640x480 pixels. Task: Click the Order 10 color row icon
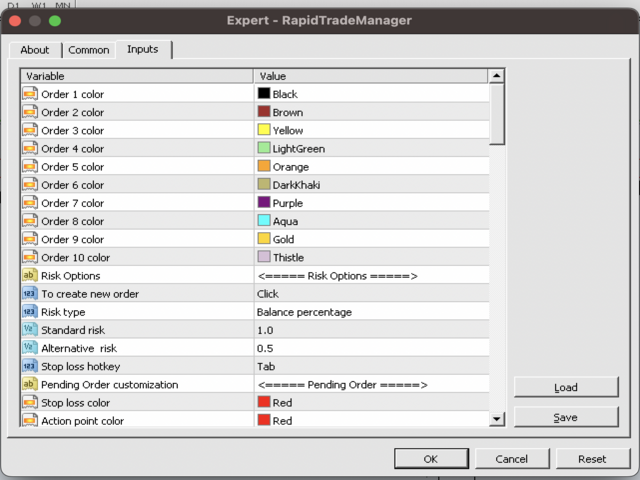30,257
